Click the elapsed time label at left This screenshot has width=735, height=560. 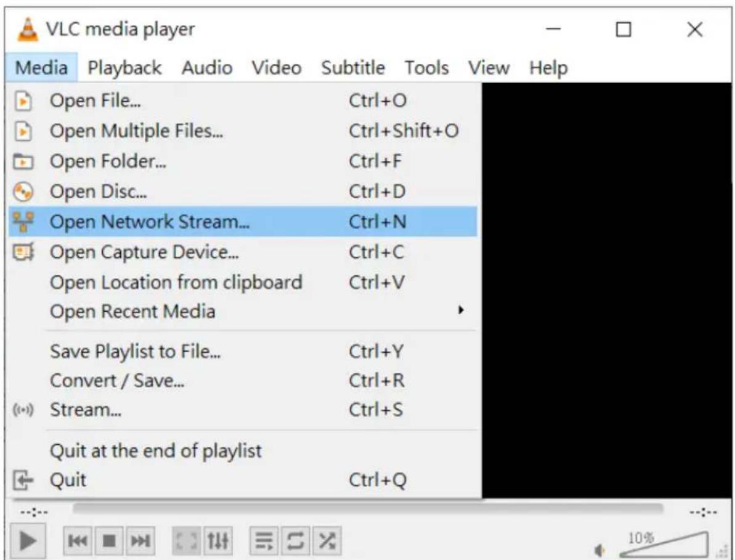[x=34, y=512]
